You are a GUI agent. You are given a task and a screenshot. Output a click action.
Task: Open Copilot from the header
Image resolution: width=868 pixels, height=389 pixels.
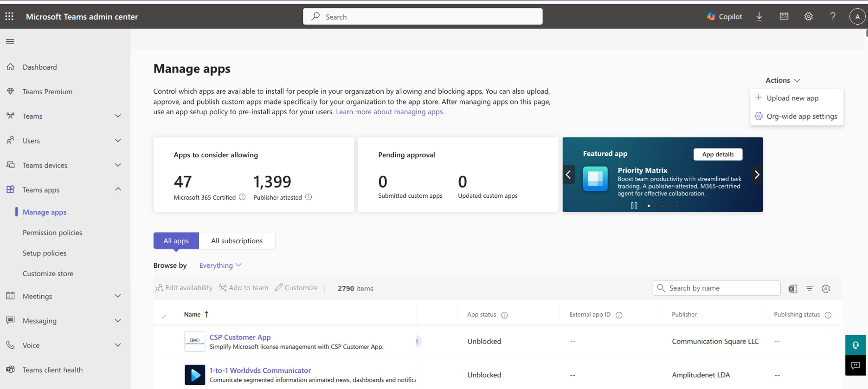pyautogui.click(x=724, y=17)
